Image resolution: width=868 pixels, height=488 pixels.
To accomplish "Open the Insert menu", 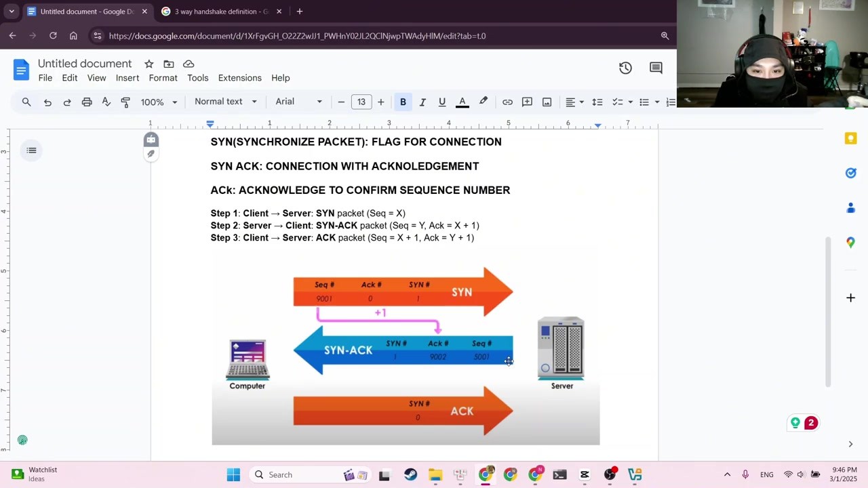I will tap(127, 78).
